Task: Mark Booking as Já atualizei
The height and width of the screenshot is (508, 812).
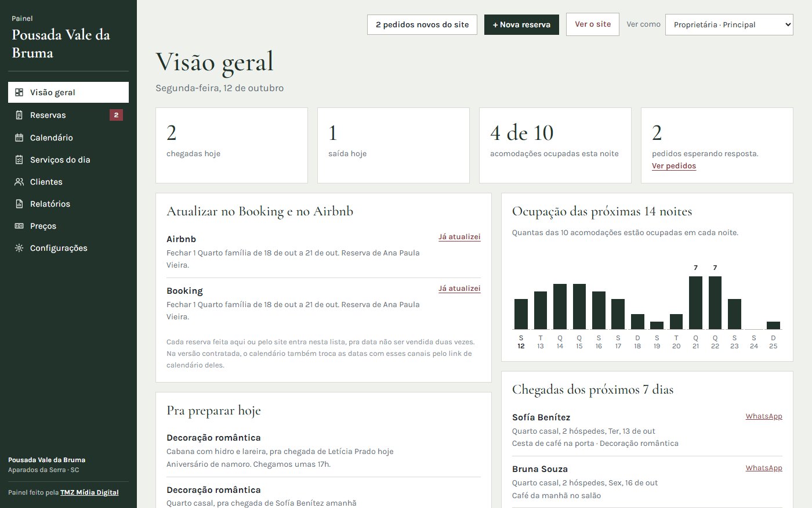Action: click(459, 289)
